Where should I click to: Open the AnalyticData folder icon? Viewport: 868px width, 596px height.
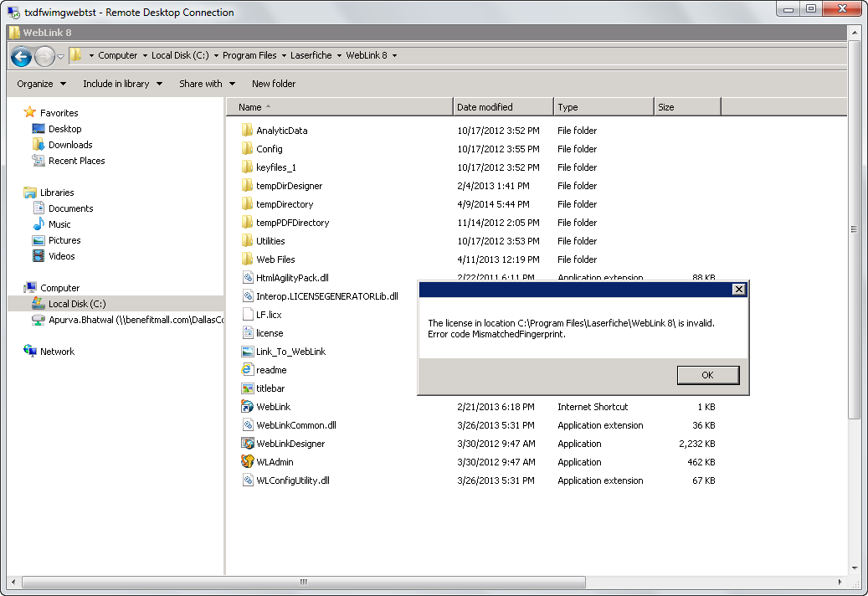tap(248, 131)
